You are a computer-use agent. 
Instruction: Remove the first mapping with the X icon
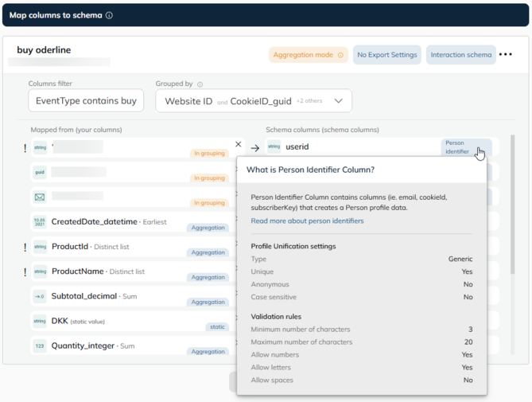coord(239,144)
